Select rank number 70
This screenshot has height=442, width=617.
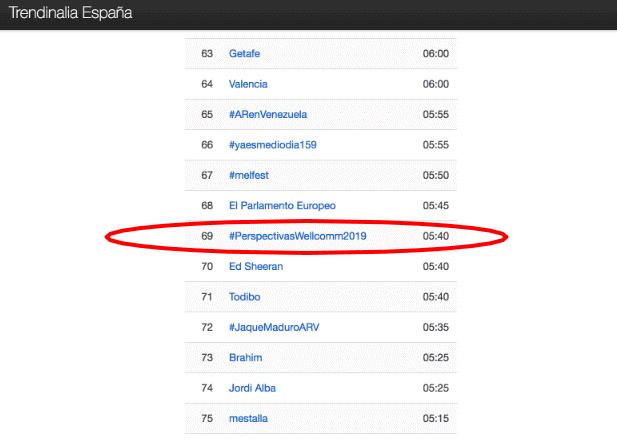click(207, 266)
